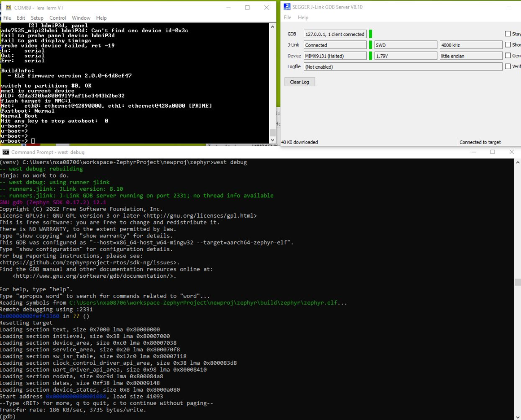Click 'GNU gdb (Zephyr SDK 0.17.2) 12.1' line
Viewport: 521px width, 420px height.
53,202
